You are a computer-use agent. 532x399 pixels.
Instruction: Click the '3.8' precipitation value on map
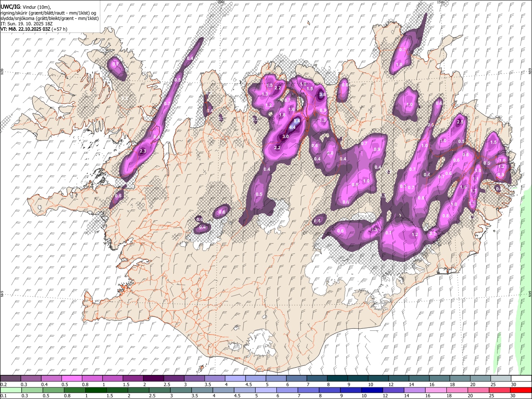click(323, 95)
